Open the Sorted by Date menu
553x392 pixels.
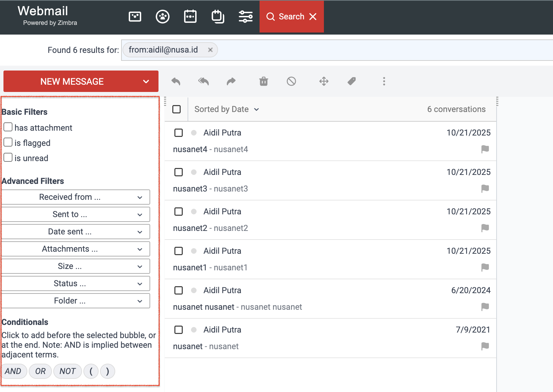tap(227, 109)
